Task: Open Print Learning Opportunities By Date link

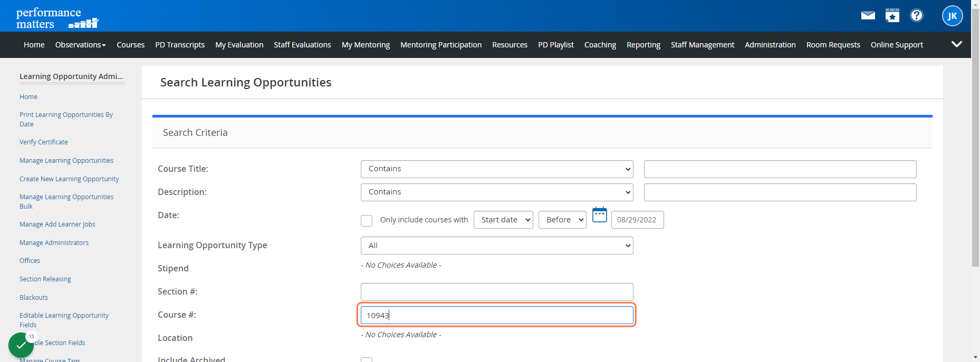Action: tap(66, 120)
